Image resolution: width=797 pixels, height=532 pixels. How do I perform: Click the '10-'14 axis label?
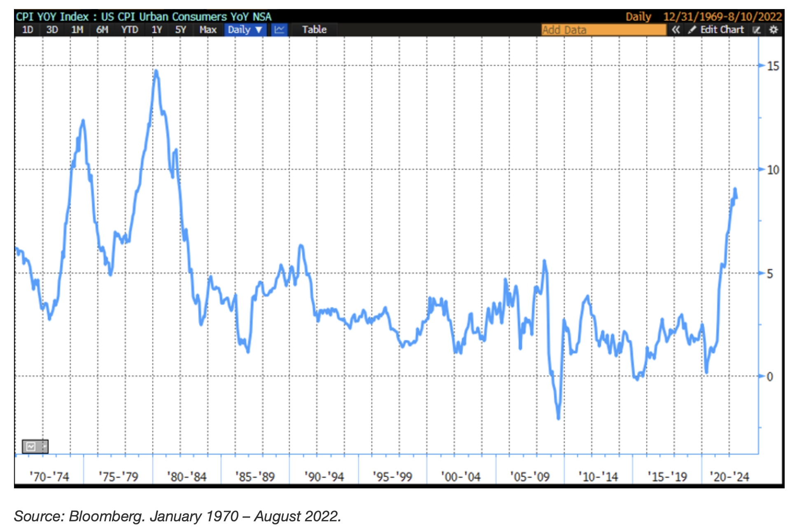(599, 477)
